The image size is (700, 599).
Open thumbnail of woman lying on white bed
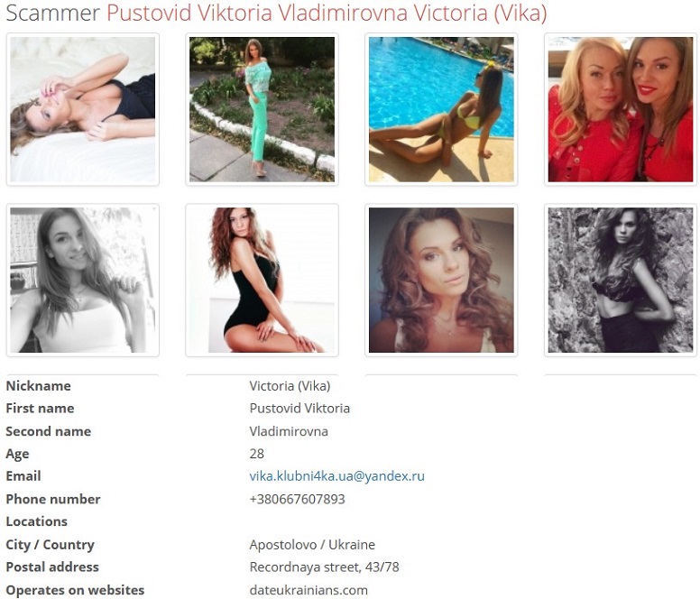(x=83, y=109)
